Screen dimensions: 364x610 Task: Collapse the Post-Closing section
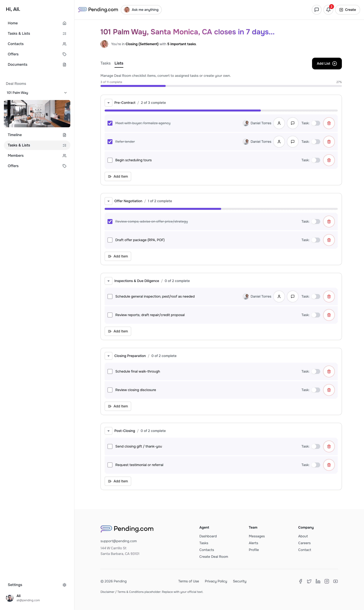[x=108, y=431]
